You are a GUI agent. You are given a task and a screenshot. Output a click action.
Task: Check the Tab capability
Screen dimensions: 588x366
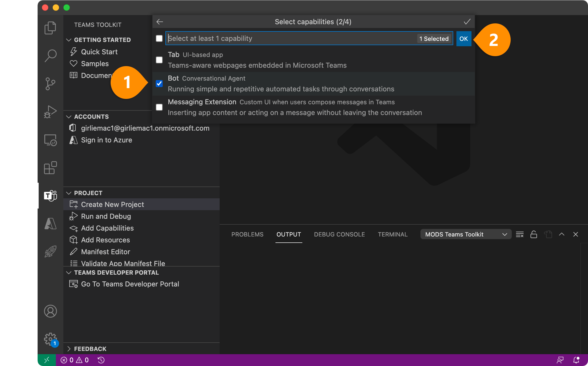[x=159, y=60]
